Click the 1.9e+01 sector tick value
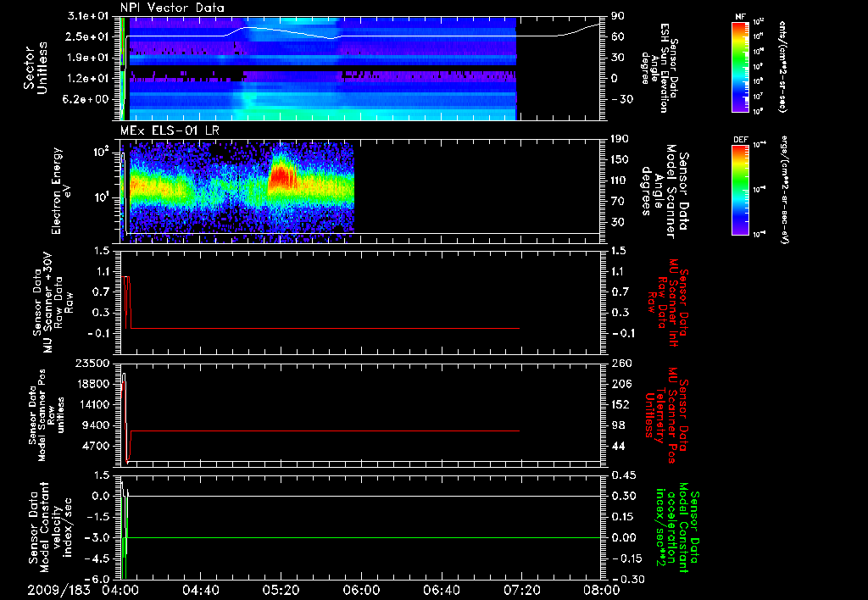Screen dimensions: 868x600 [87, 58]
